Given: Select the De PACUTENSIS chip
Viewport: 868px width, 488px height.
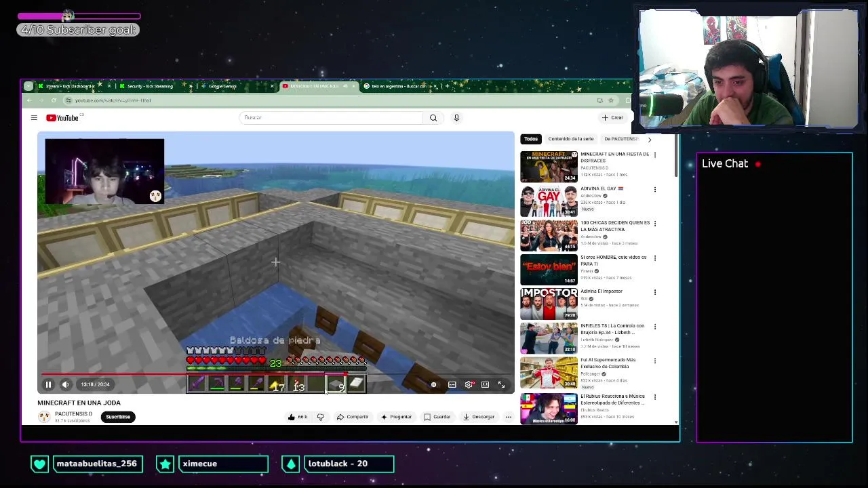Looking at the screenshot, I should [x=620, y=139].
